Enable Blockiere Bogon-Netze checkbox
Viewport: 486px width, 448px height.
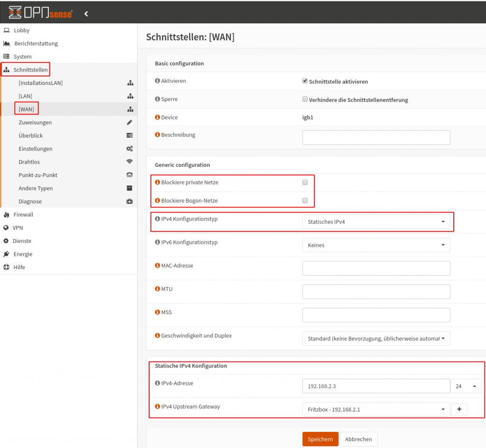point(305,201)
